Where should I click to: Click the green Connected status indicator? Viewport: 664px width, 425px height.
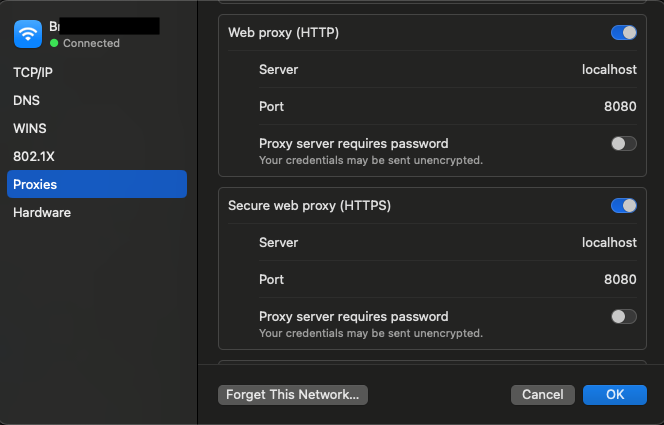pyautogui.click(x=54, y=43)
